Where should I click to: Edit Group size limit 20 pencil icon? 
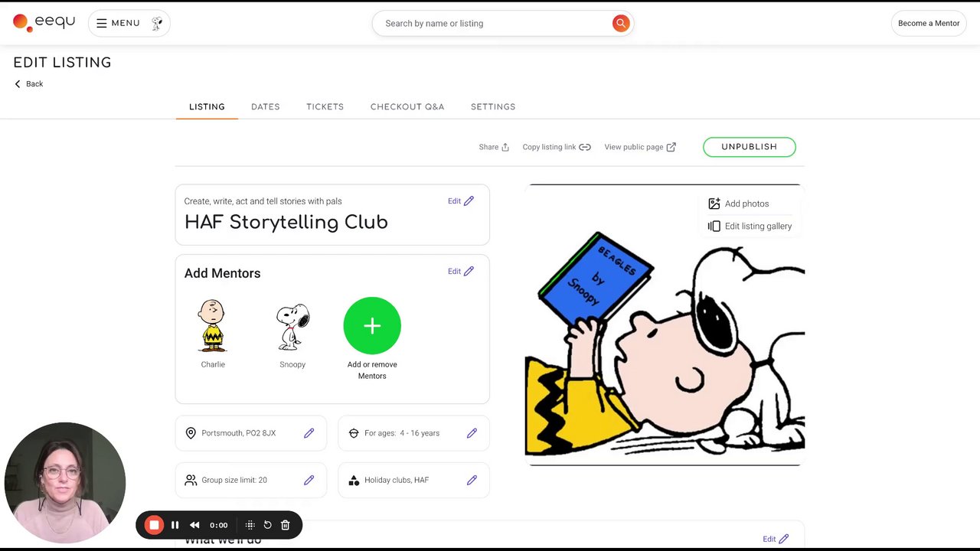pos(309,480)
